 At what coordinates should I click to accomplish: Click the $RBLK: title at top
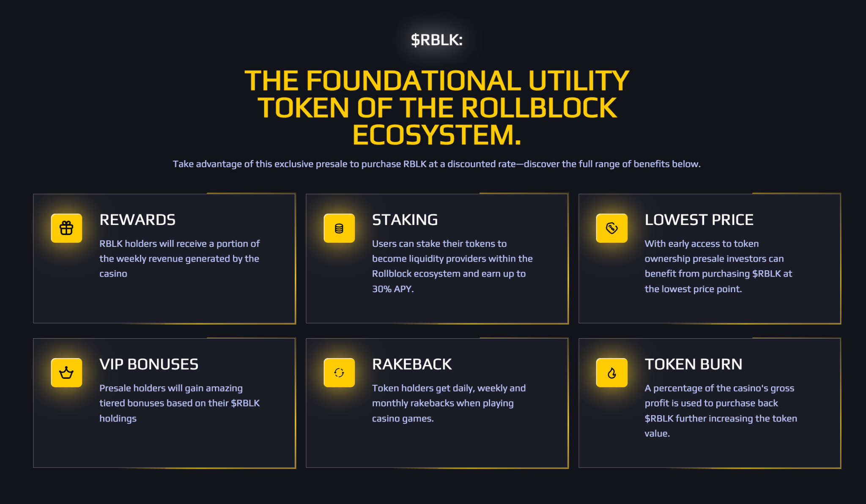coord(437,40)
